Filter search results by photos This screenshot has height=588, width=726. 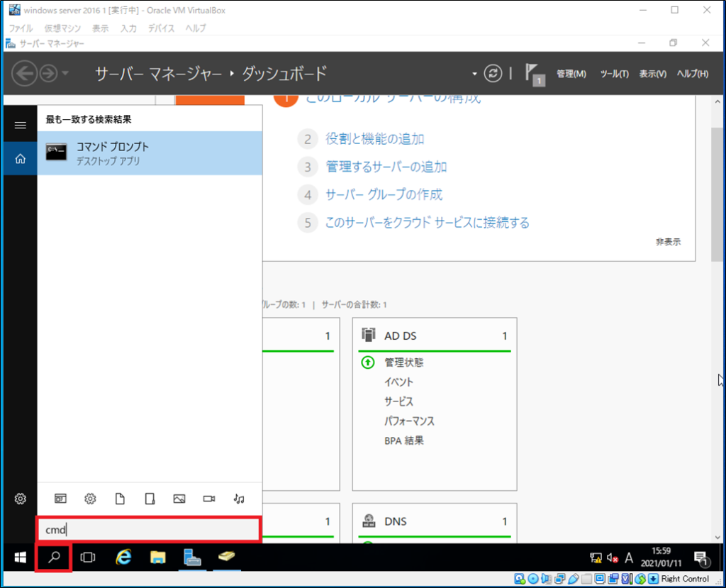179,499
